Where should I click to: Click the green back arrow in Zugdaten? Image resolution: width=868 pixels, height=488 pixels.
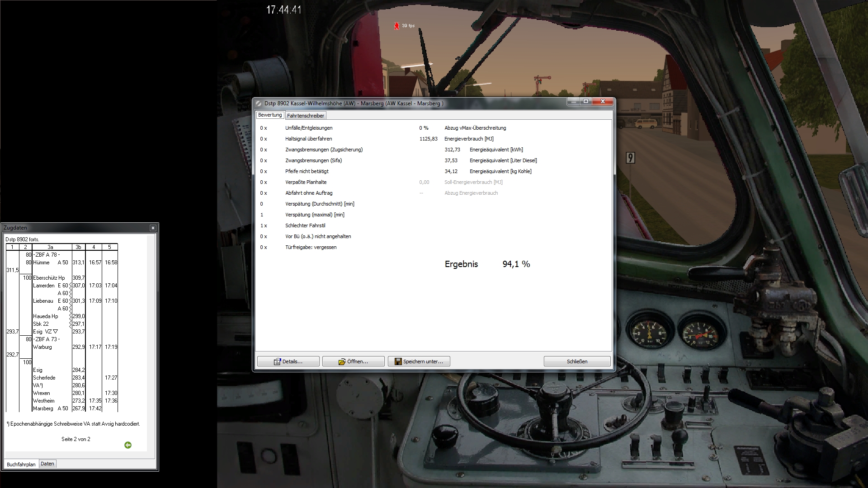[128, 445]
